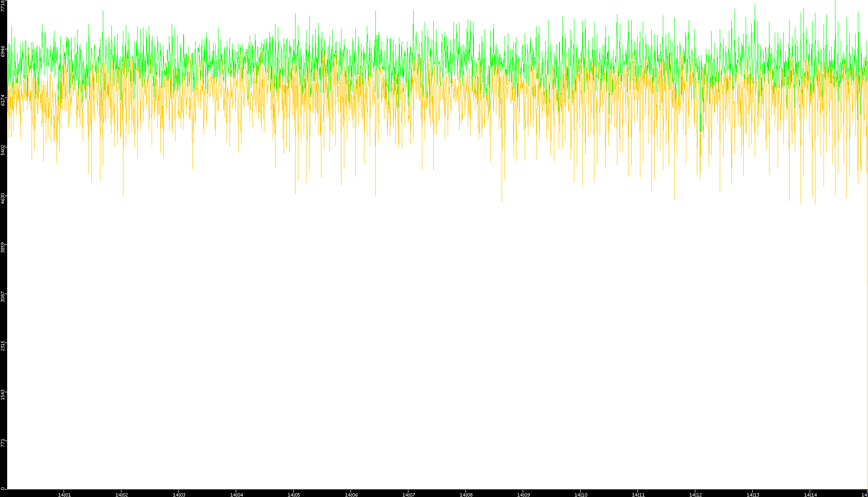
Task: Click the 1543 vertical axis label
Action: tap(3, 395)
